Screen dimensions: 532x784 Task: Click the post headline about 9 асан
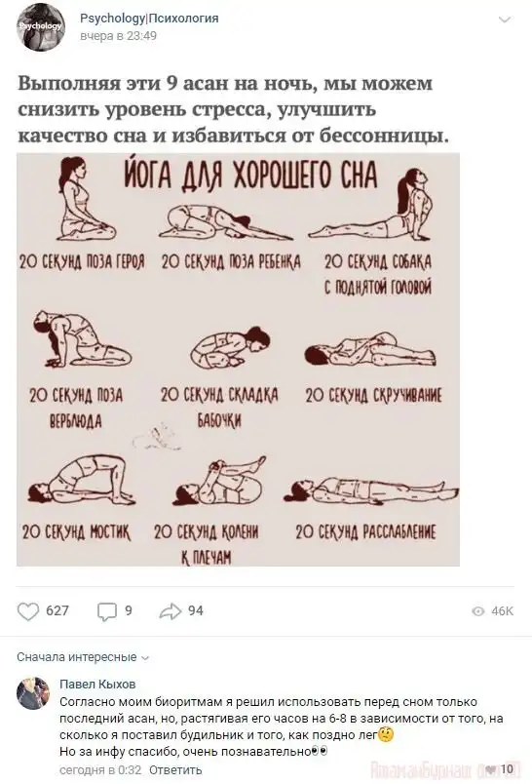coord(233,109)
